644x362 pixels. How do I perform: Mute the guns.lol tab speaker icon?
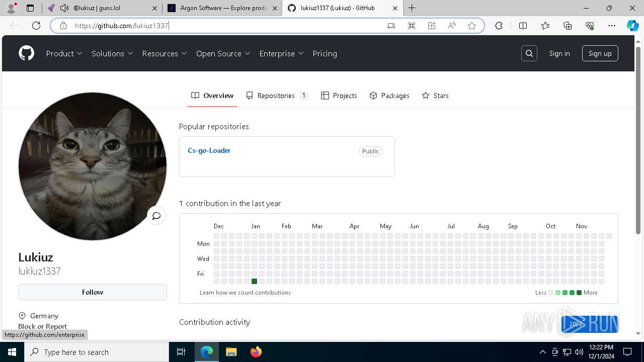click(64, 8)
